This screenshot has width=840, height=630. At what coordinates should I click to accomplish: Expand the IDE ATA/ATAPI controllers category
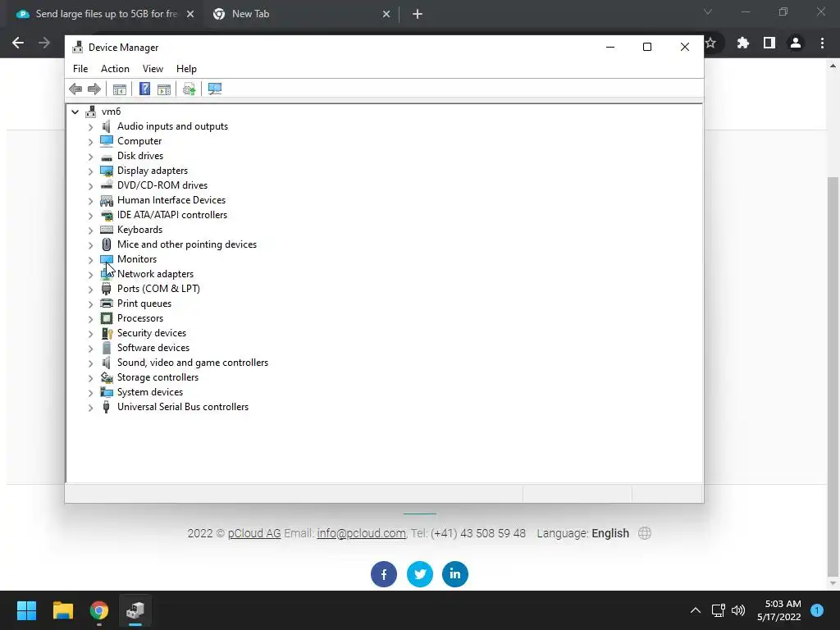[x=90, y=216]
